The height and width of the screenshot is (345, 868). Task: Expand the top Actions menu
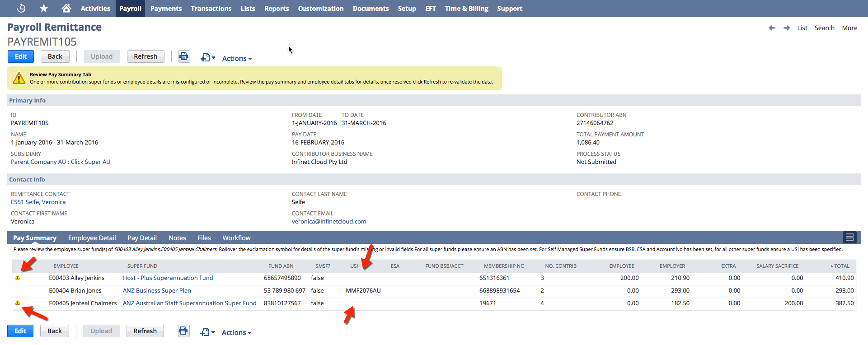pyautogui.click(x=237, y=58)
